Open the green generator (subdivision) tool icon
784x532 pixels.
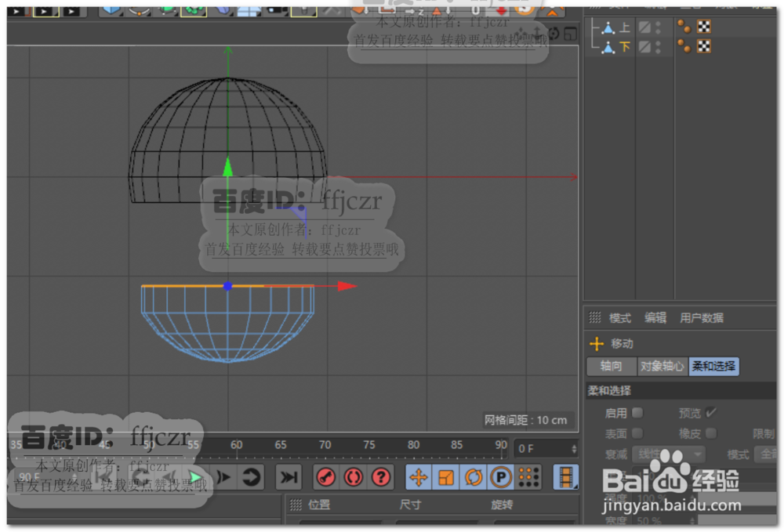pyautogui.click(x=166, y=10)
